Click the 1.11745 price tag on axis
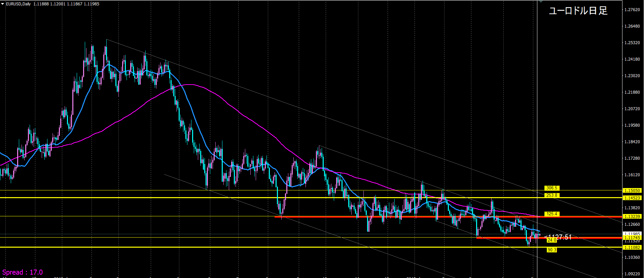 click(632, 238)
